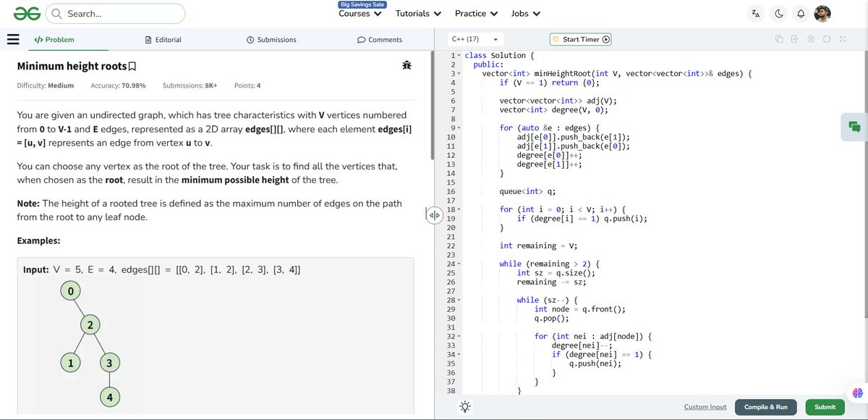Click the 'Examples:' heading
Viewport: 868px width, 420px height.
[x=38, y=240]
